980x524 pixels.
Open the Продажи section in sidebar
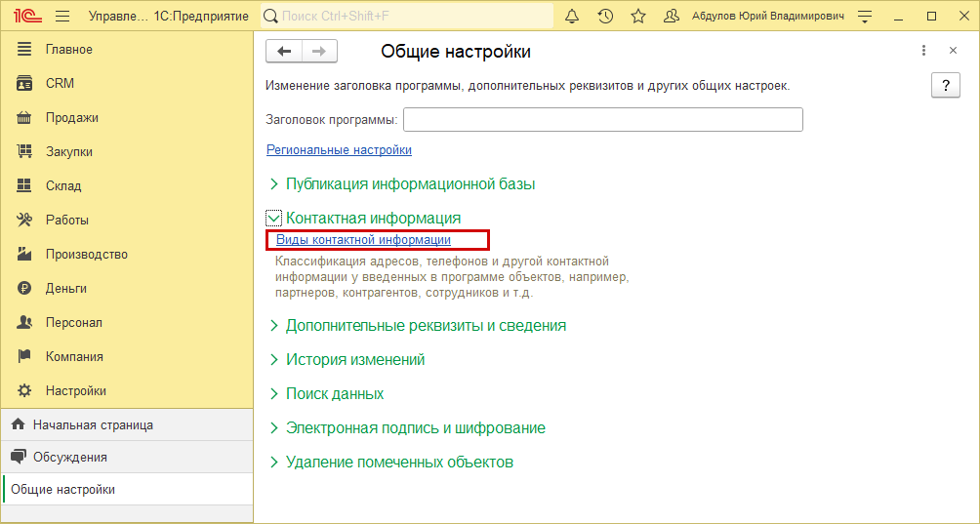[71, 118]
